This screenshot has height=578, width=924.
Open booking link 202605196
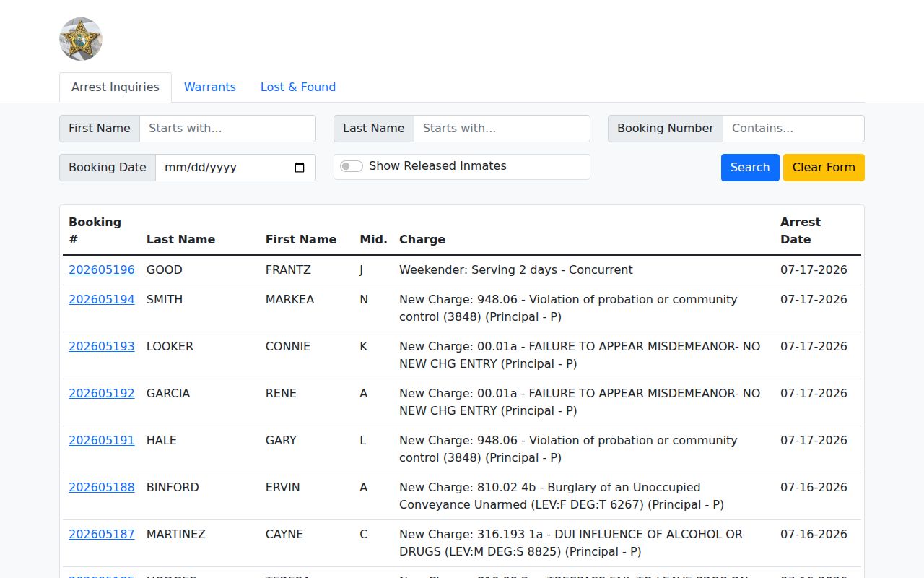[102, 270]
